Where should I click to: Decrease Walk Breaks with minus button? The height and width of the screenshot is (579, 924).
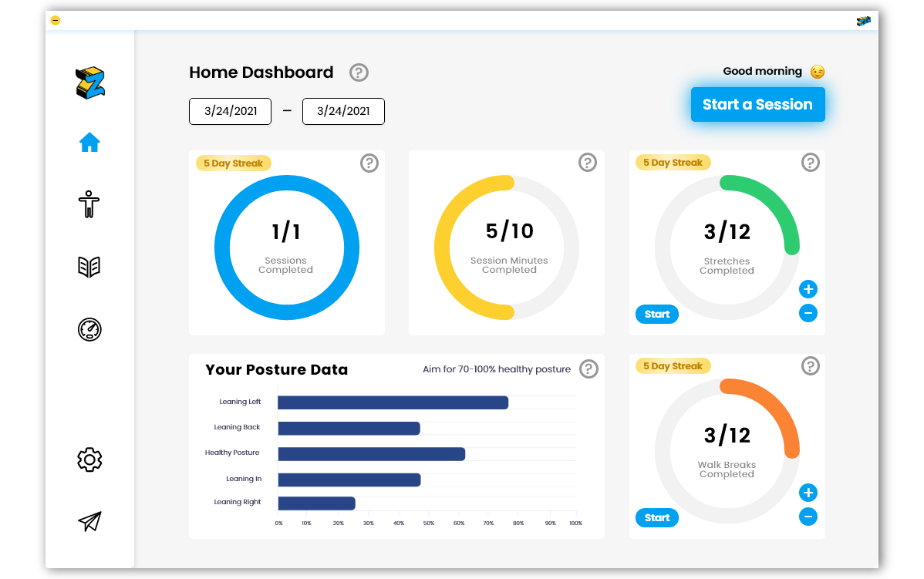click(x=808, y=517)
